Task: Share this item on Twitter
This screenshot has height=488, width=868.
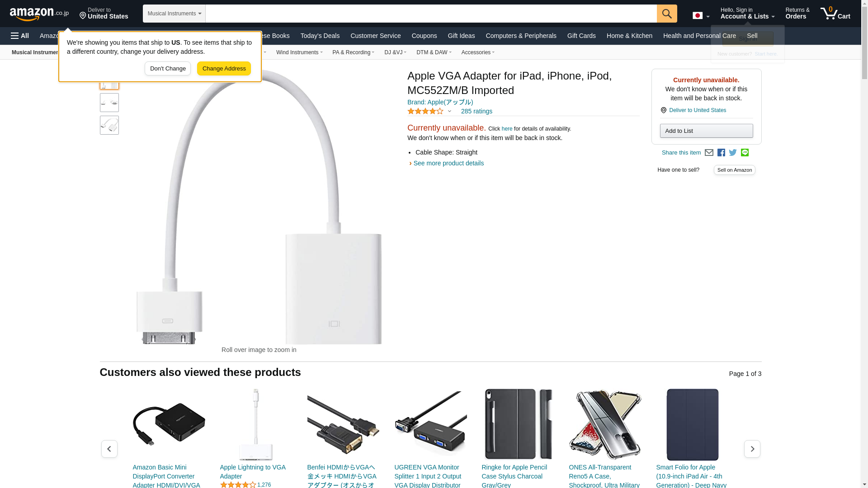Action: 733,153
